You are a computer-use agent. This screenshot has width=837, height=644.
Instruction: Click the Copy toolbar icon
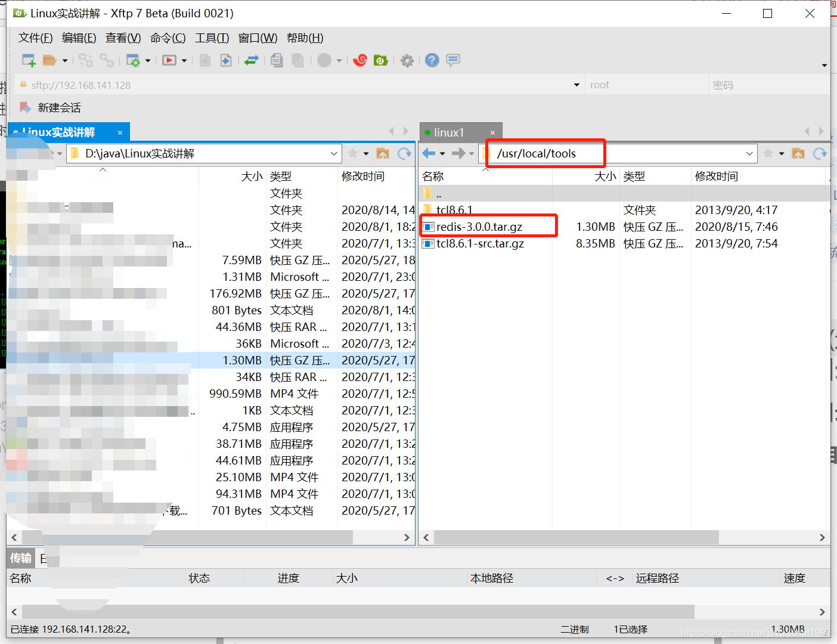(x=277, y=60)
